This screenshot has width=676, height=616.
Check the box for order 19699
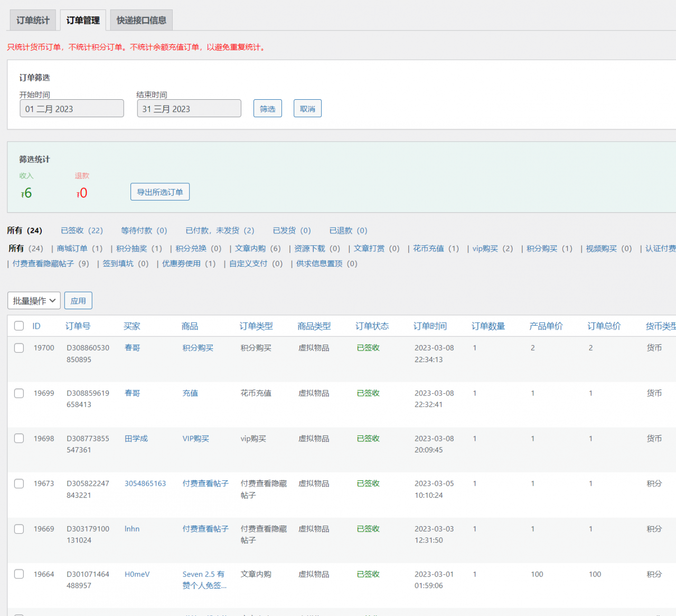point(19,393)
